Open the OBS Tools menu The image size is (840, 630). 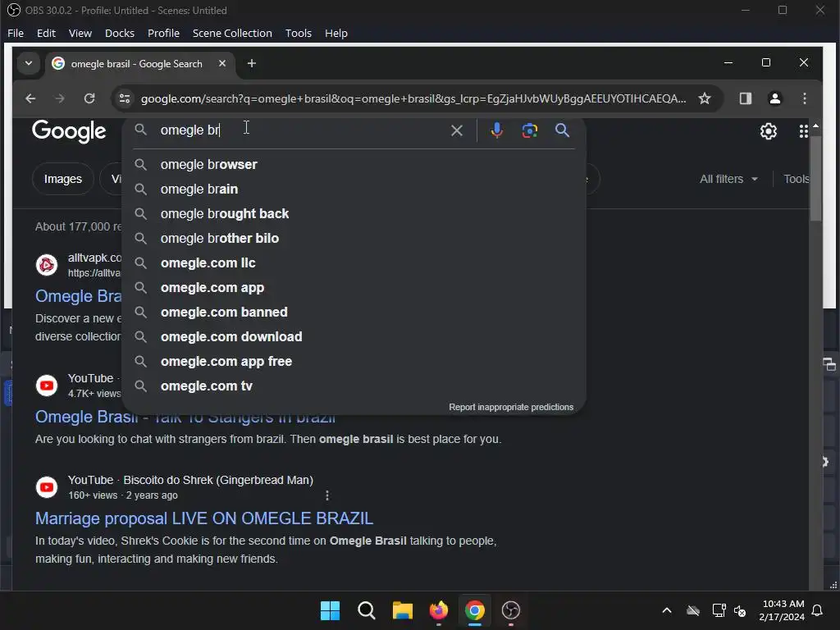[299, 33]
